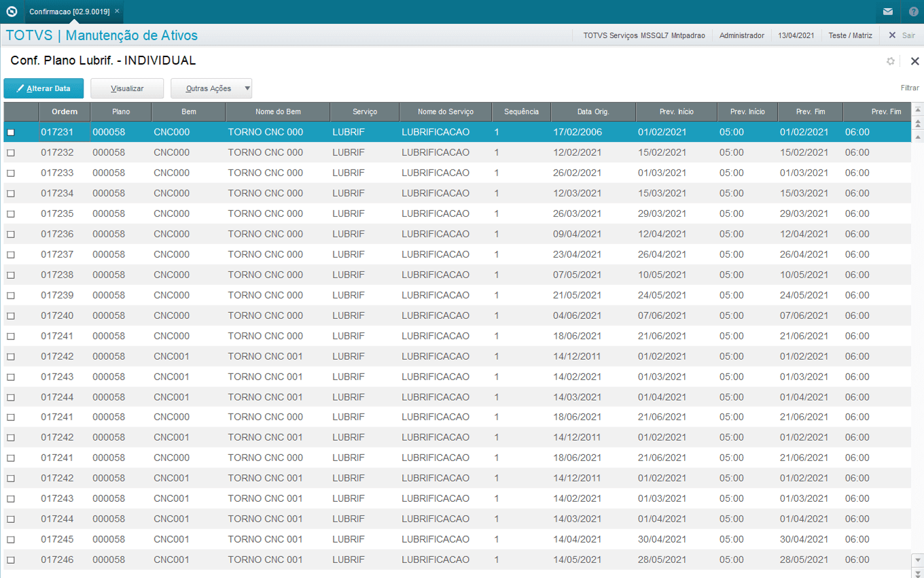This screenshot has width=924, height=578.
Task: Expand the Outras Ações dropdown arrow
Action: (247, 88)
